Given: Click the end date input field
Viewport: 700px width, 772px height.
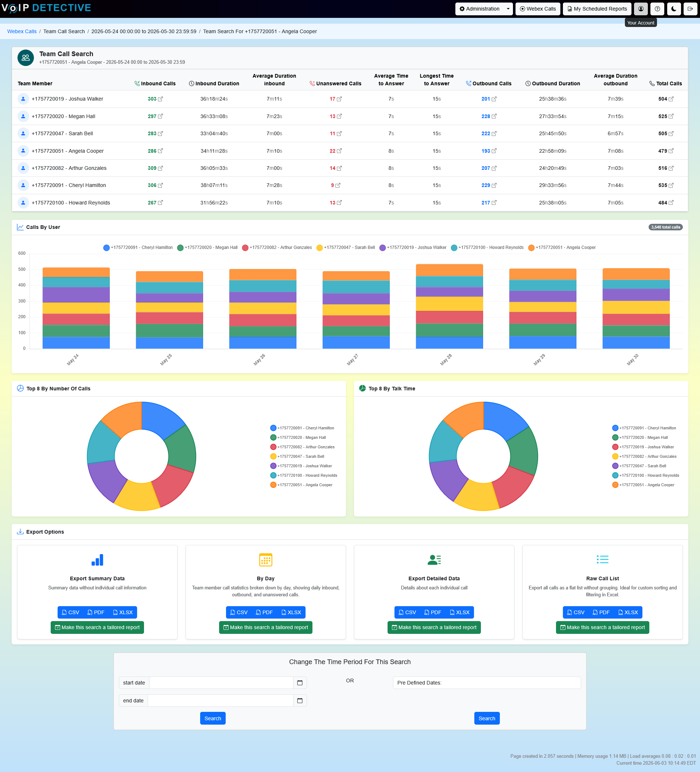Looking at the screenshot, I should [x=220, y=701].
